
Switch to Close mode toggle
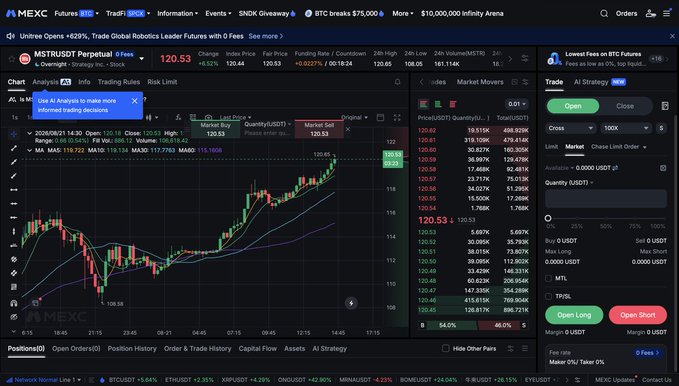pos(625,106)
